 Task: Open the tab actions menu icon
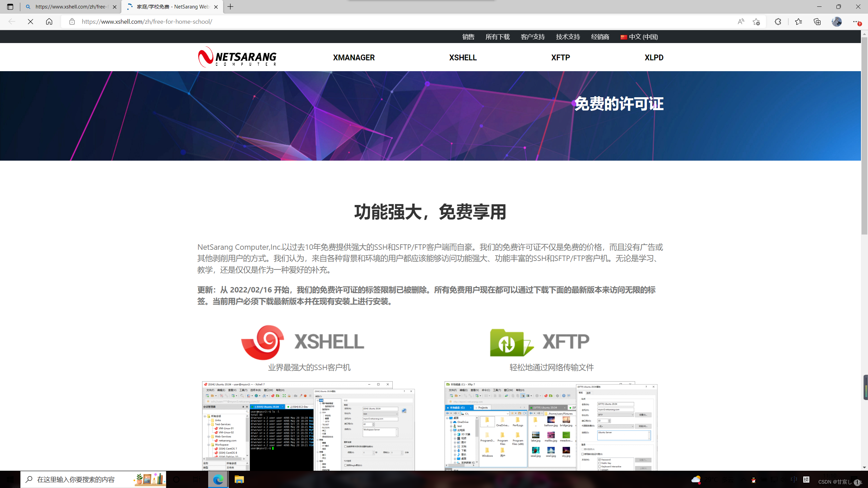tap(10, 7)
